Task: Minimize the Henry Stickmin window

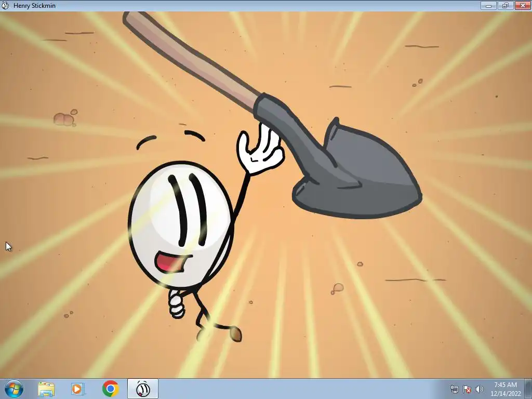Action: coord(488,5)
